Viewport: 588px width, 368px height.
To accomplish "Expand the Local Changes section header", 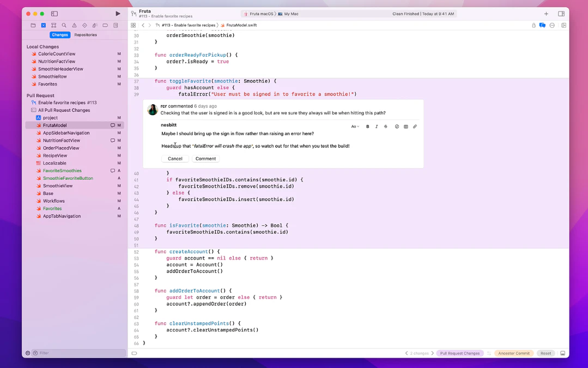I will pos(42,47).
